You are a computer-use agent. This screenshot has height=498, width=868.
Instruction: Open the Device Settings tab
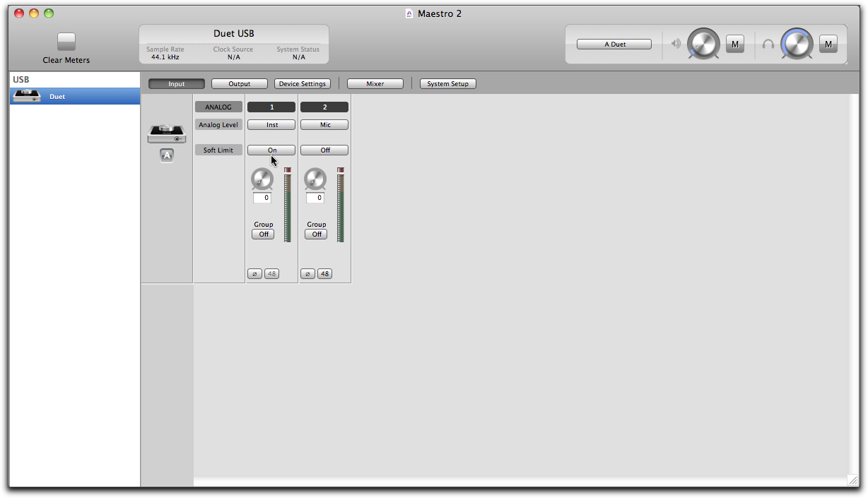coord(303,84)
